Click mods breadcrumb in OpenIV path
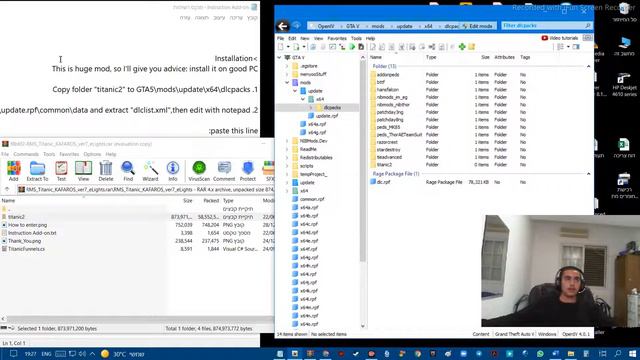Viewport: 640px width, 360px height. tap(378, 26)
